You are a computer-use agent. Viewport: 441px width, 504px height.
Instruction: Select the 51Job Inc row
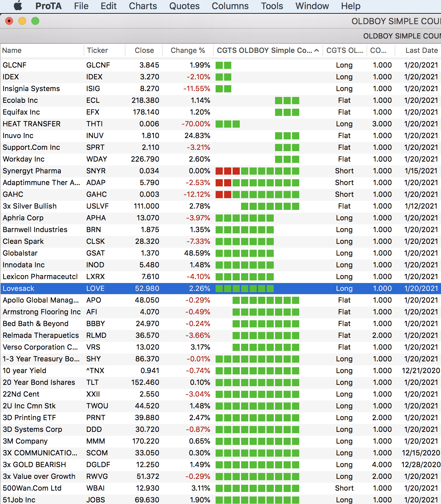click(220, 500)
